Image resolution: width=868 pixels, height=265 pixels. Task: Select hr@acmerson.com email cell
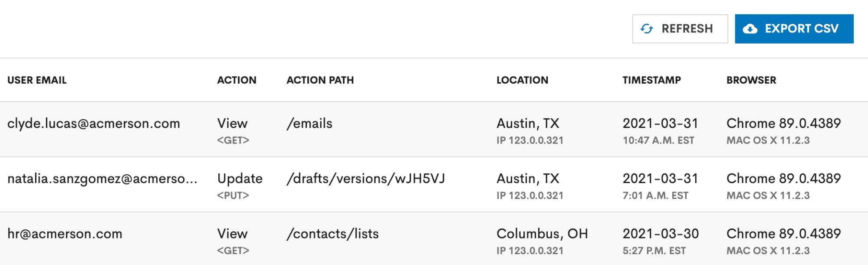click(65, 234)
